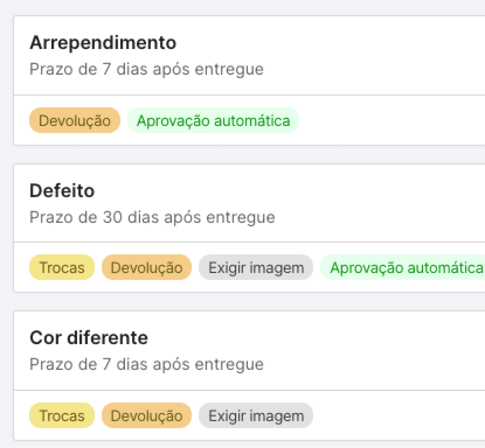Image resolution: width=485 pixels, height=448 pixels.
Task: Select Aprovação automática tag in Defeito card
Action: (x=403, y=267)
